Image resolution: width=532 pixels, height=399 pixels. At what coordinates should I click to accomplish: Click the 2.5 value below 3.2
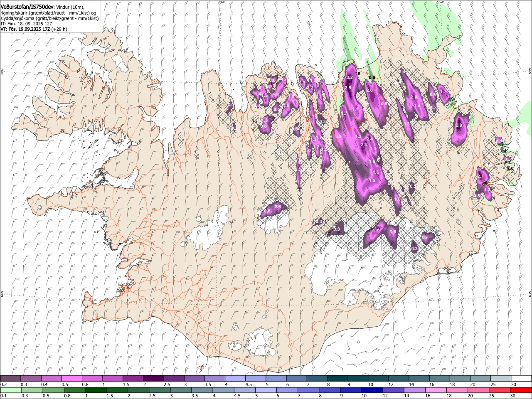pyautogui.click(x=348, y=88)
